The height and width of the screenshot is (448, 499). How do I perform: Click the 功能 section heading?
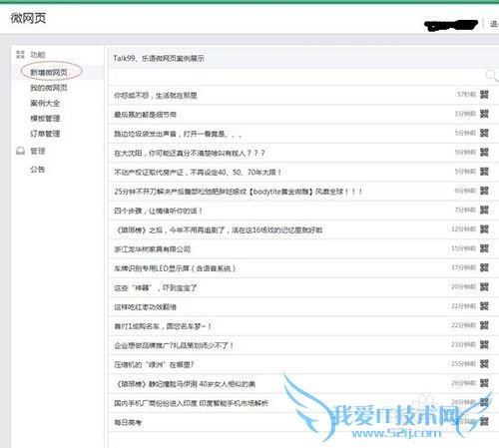pyautogui.click(x=38, y=55)
